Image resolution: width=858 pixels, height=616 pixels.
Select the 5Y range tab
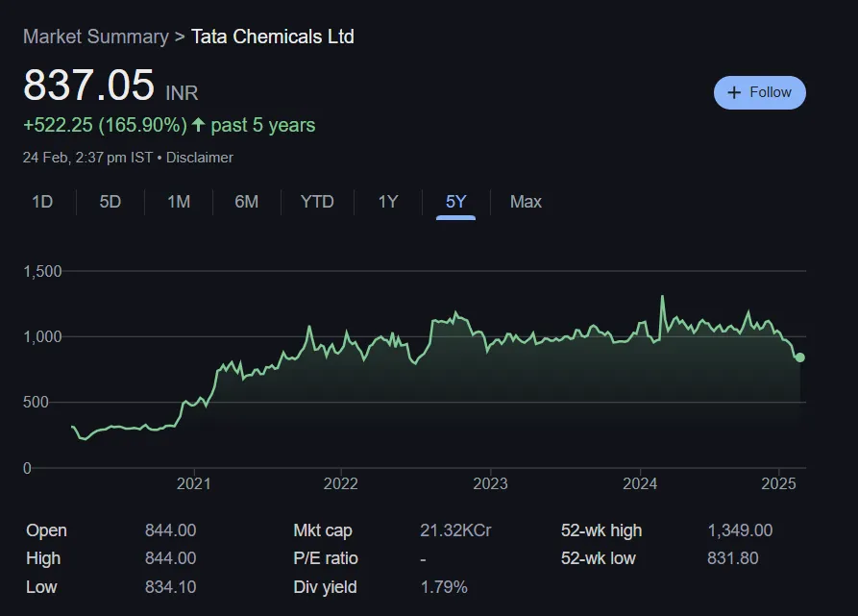click(x=455, y=202)
